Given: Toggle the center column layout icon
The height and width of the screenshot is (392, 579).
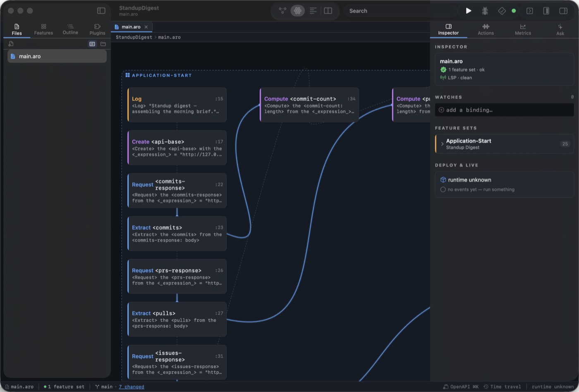Looking at the screenshot, I should 546,11.
